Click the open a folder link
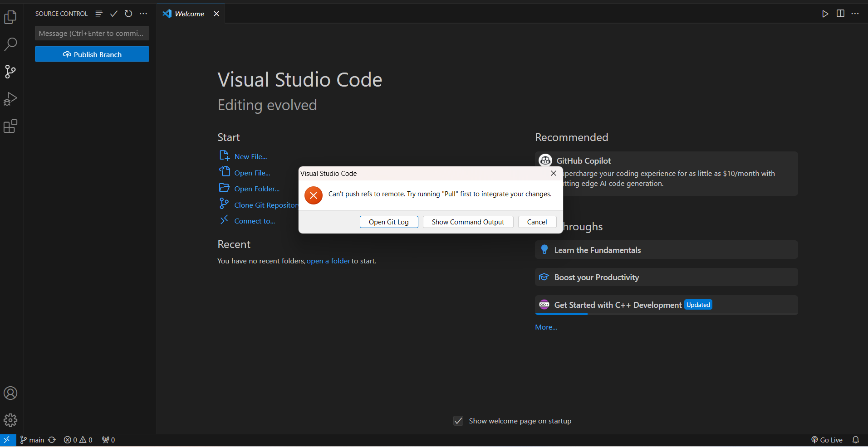868x447 pixels. 328,261
